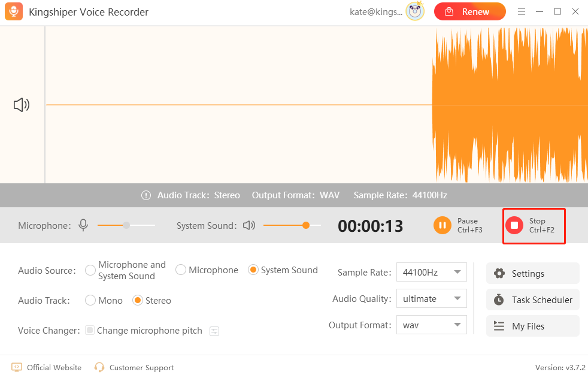The width and height of the screenshot is (588, 378).
Task: Click the account email kate@kings...
Action: point(376,12)
